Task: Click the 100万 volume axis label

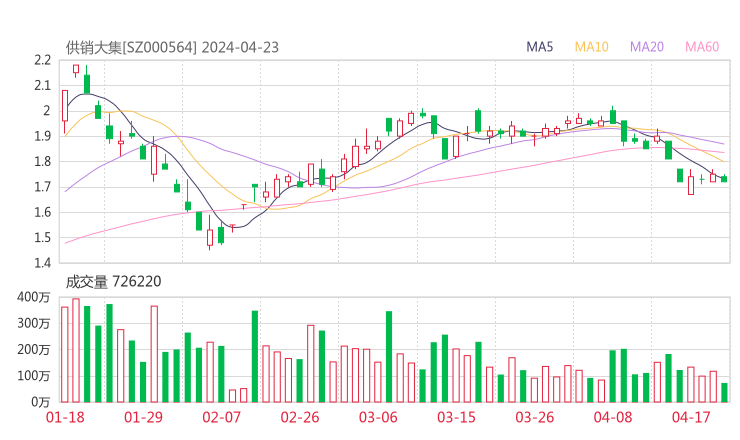Action: (x=34, y=376)
